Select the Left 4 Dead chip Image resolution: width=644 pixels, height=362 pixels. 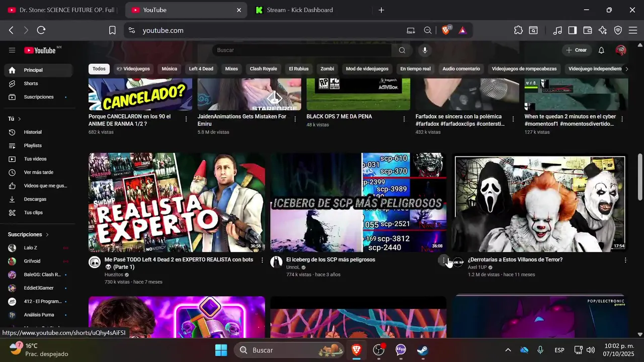[201, 69]
